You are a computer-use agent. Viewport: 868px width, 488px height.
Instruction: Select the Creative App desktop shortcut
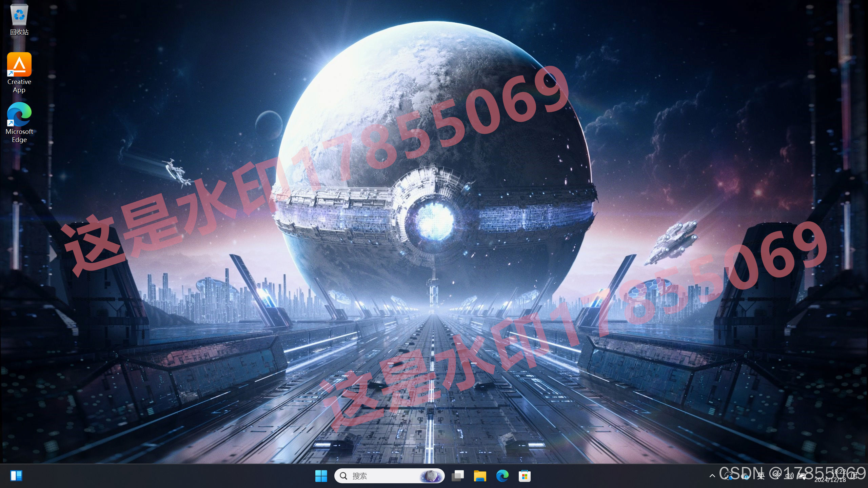(19, 64)
